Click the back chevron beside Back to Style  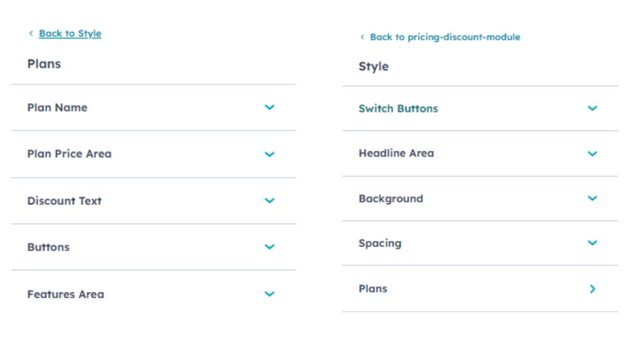click(31, 33)
